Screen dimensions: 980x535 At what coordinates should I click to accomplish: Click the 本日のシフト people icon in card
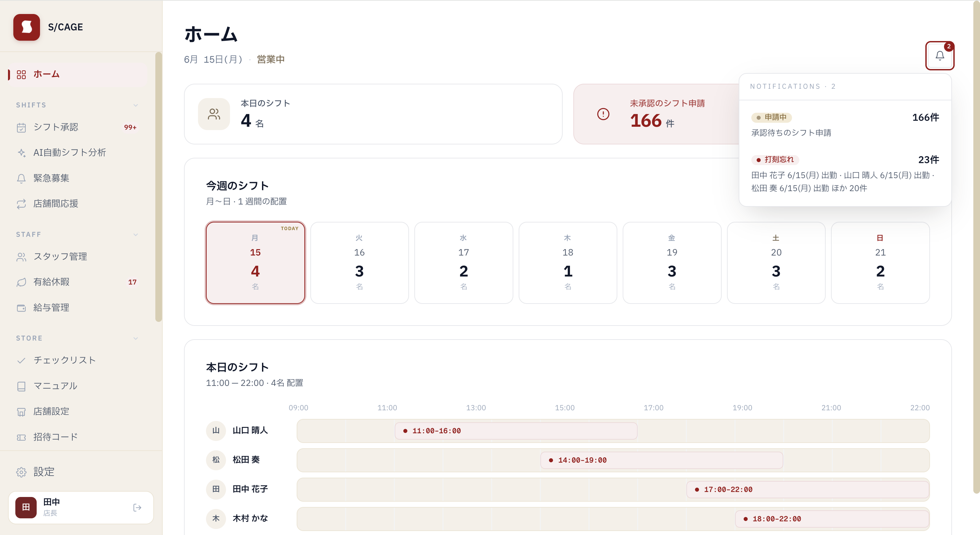click(214, 114)
